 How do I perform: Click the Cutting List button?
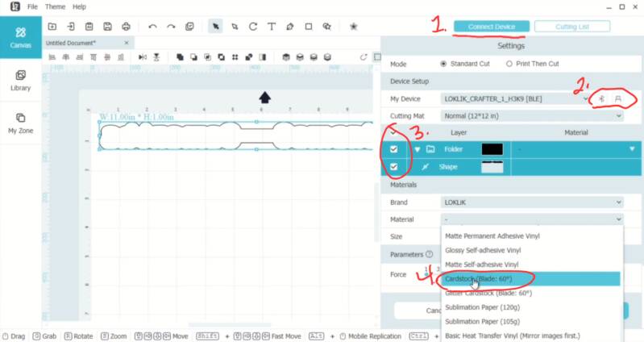tap(572, 27)
